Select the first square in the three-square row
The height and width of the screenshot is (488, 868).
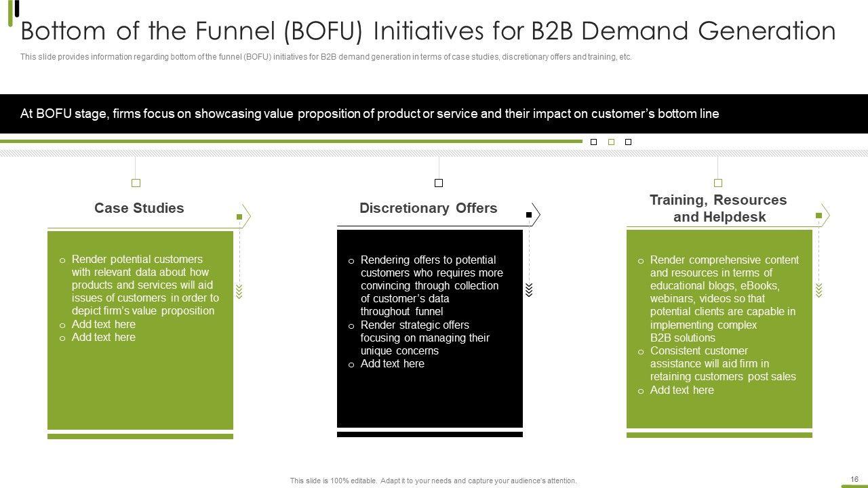[x=594, y=142]
